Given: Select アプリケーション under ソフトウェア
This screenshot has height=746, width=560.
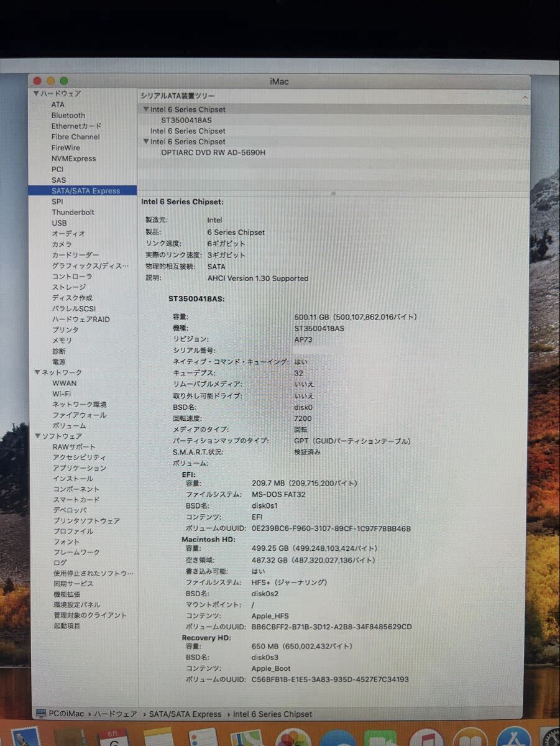Looking at the screenshot, I should (80, 468).
